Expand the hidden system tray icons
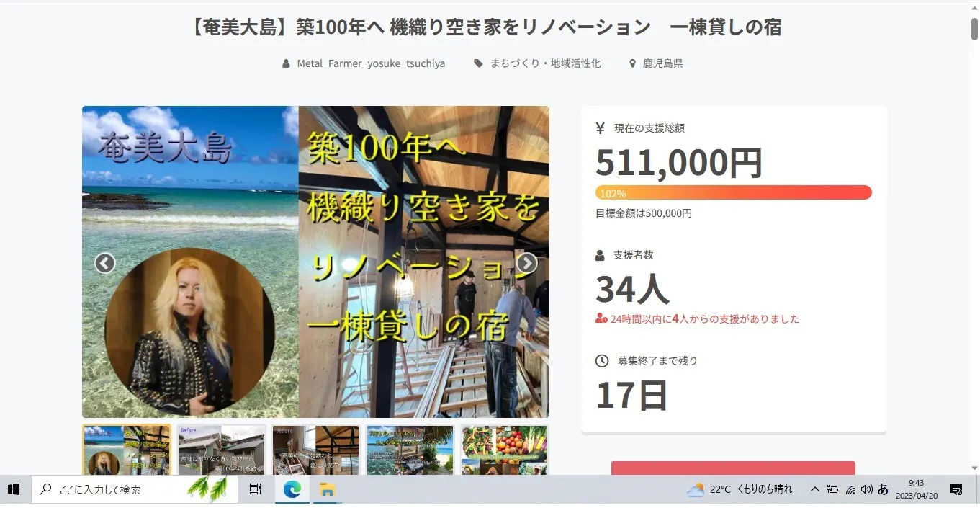Screen dimensions: 980x508 coord(815,489)
